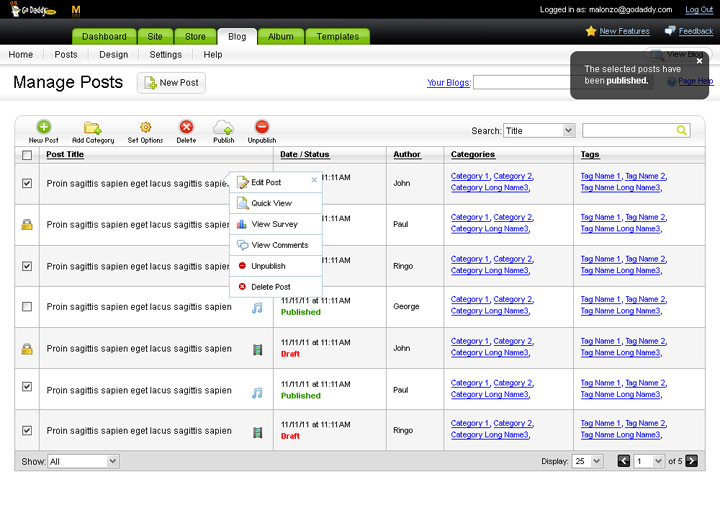
Task: Click the Publish cloud icon
Action: click(x=223, y=127)
